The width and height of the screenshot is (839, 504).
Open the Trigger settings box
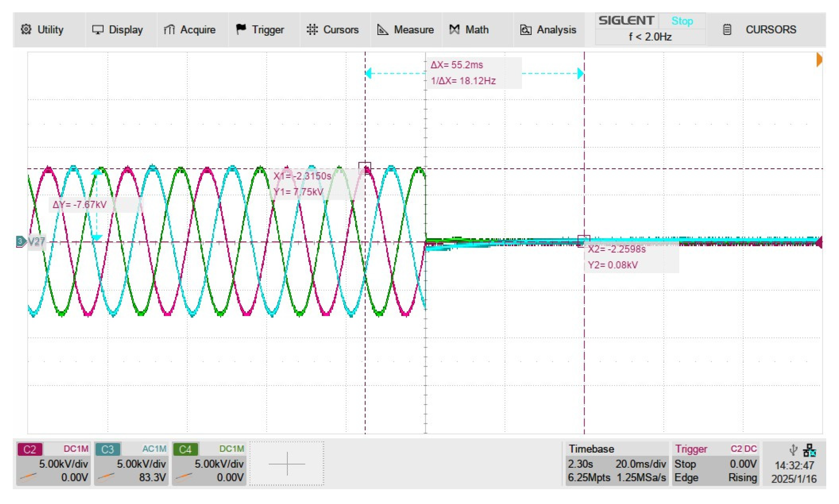(x=715, y=464)
